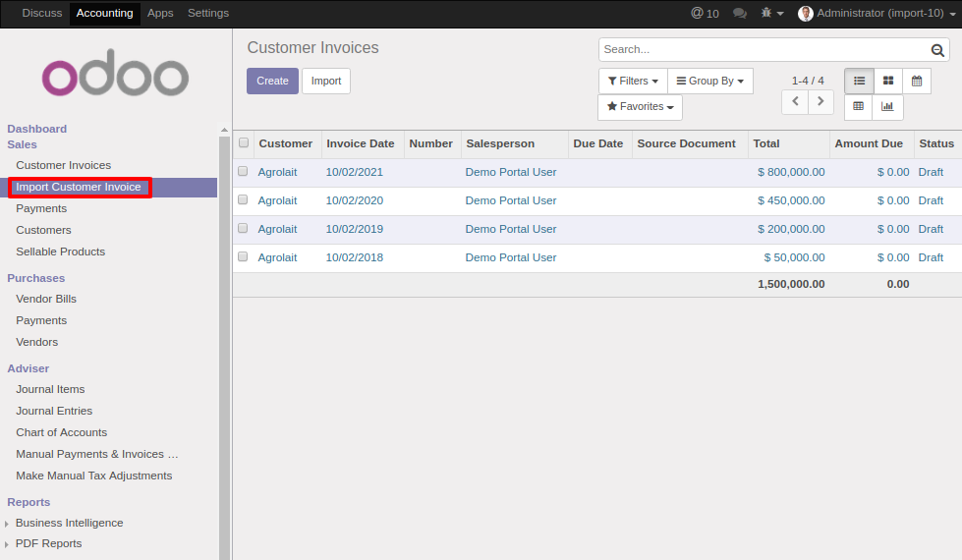Expand the Group By dropdown

pos(709,81)
